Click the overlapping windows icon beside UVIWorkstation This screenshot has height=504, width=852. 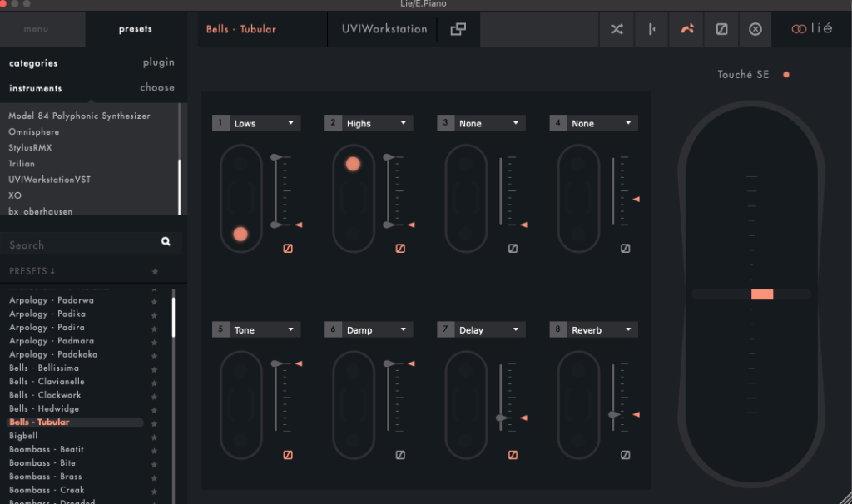458,29
